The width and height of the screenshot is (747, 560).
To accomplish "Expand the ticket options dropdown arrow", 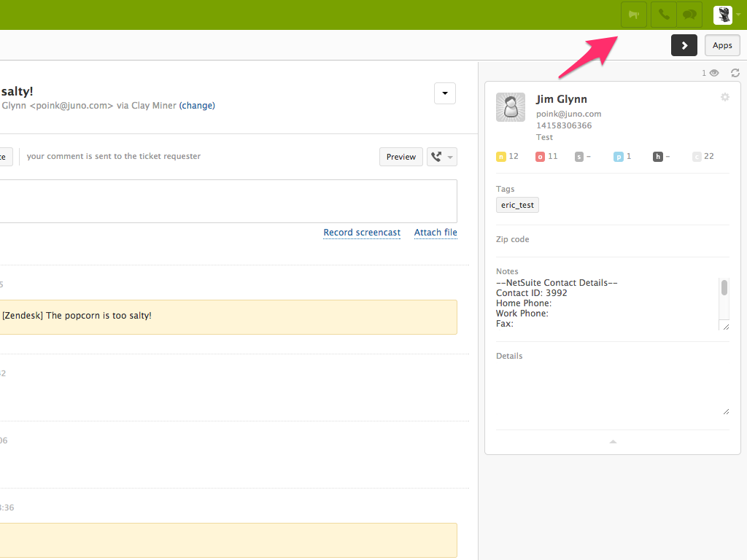I will 445,93.
